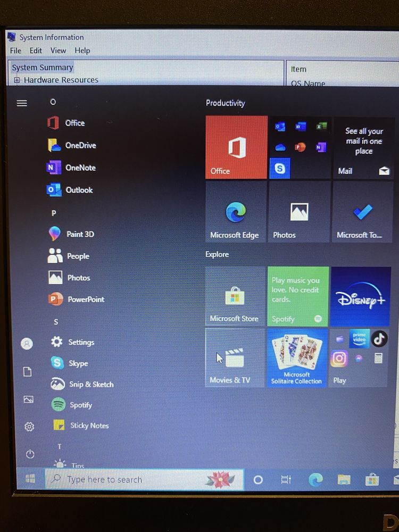Click the Explore group heading

tap(217, 254)
